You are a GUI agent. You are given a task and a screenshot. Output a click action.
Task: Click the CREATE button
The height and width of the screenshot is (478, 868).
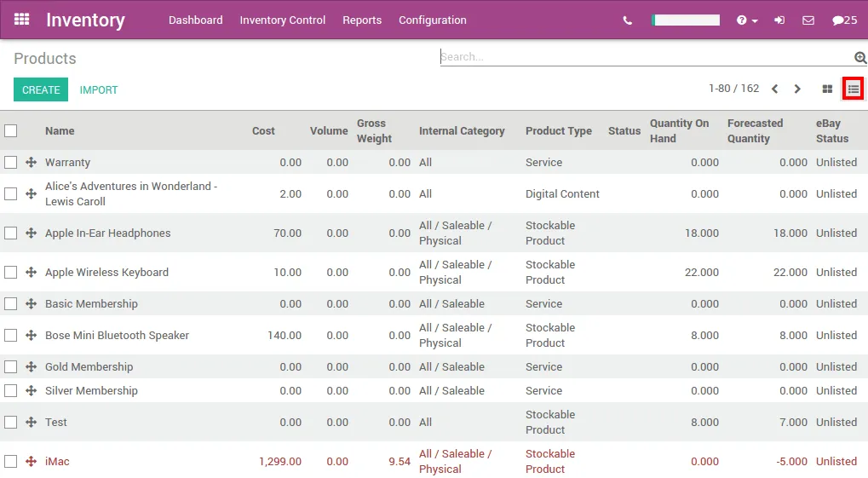click(x=41, y=89)
